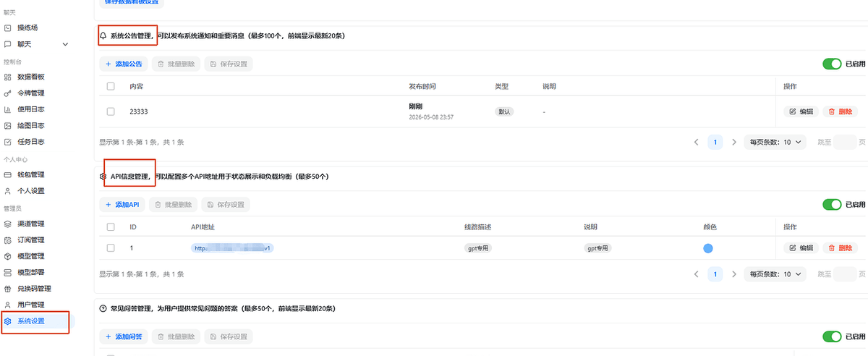
Task: Check the select-all box in announcement table header
Action: (x=111, y=86)
